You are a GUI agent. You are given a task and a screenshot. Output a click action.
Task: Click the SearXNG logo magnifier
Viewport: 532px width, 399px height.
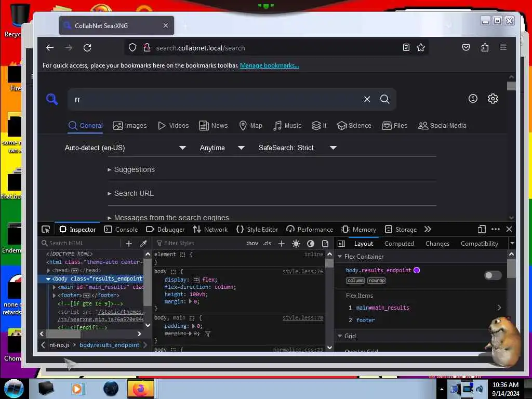pos(52,99)
